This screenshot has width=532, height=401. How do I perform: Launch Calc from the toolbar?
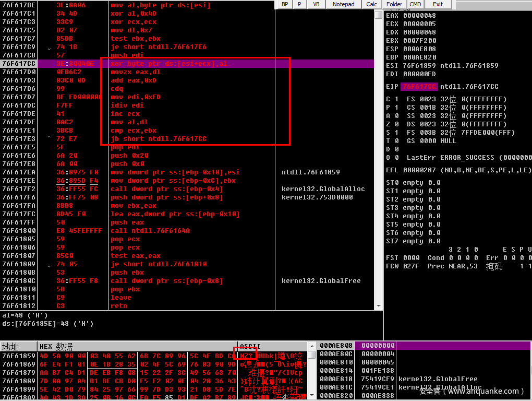coord(371,4)
